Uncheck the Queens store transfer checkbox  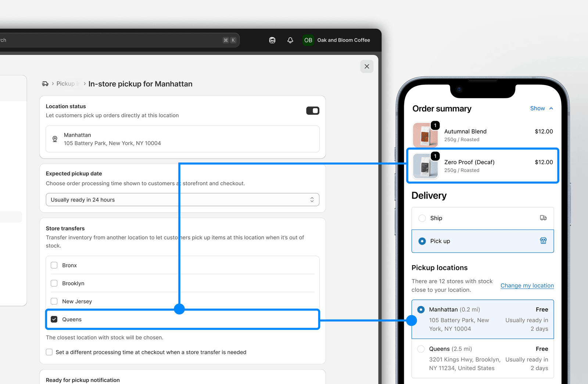point(54,319)
